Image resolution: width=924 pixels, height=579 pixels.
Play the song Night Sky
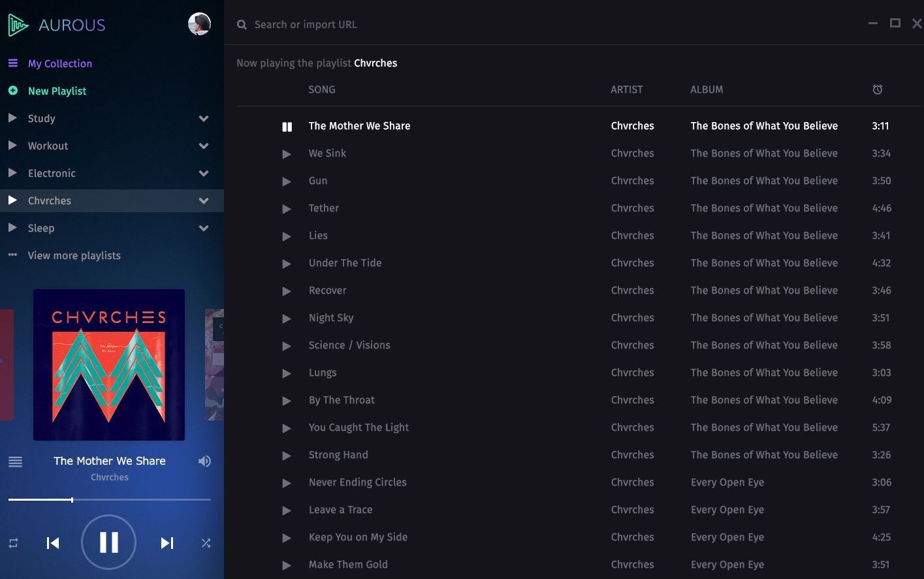(x=287, y=319)
